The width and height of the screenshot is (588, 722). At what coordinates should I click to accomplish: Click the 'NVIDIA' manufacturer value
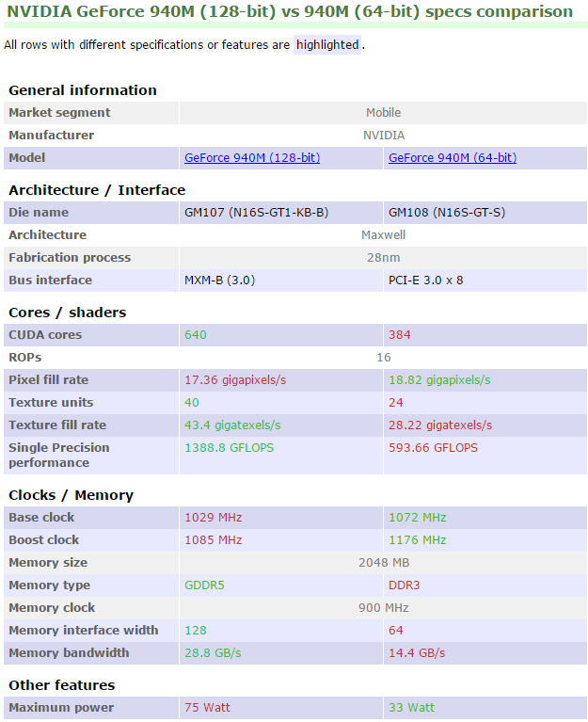click(x=383, y=136)
